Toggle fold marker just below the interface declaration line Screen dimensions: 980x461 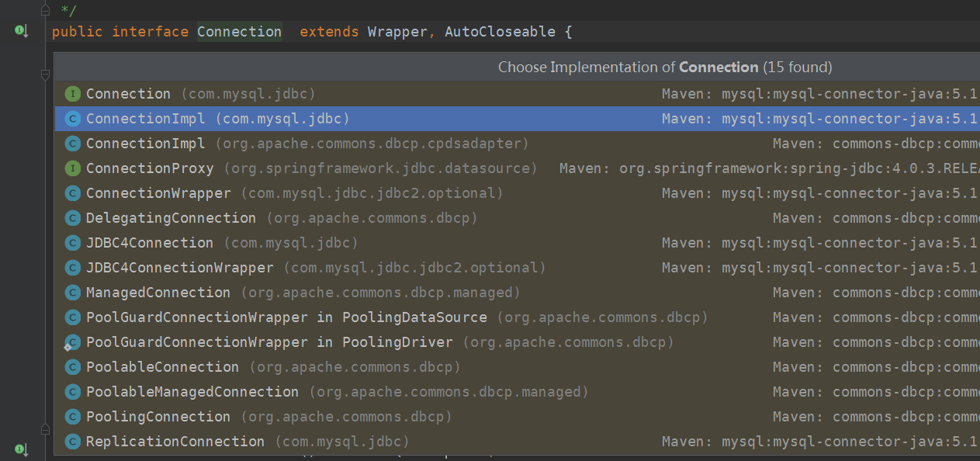45,75
